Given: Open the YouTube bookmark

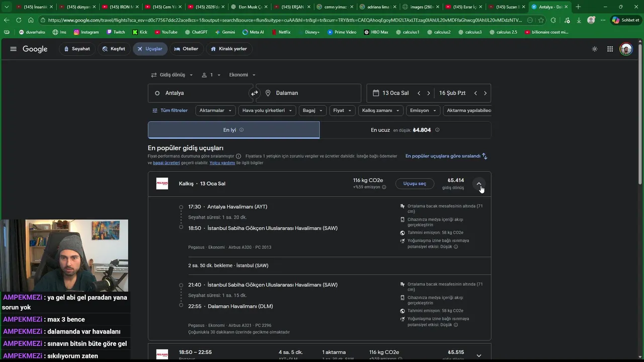Looking at the screenshot, I should pyautogui.click(x=166, y=32).
